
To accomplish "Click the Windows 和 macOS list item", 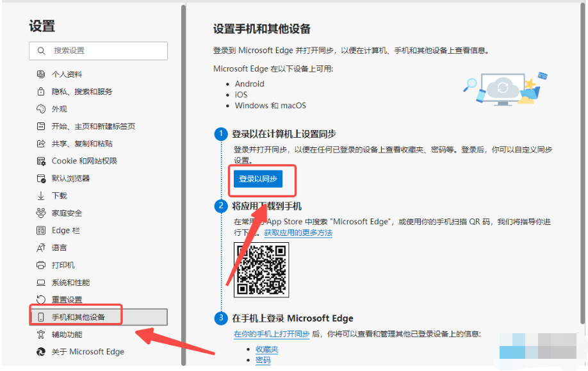I will coord(270,106).
